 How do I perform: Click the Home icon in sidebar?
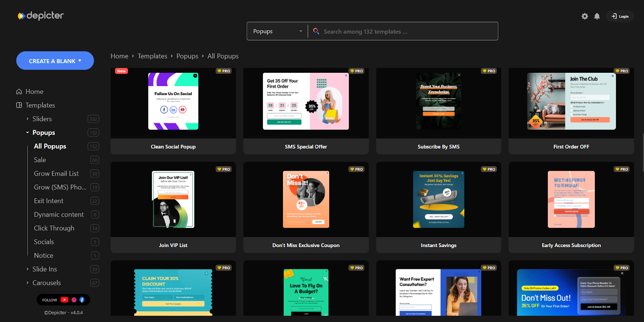coord(19,91)
